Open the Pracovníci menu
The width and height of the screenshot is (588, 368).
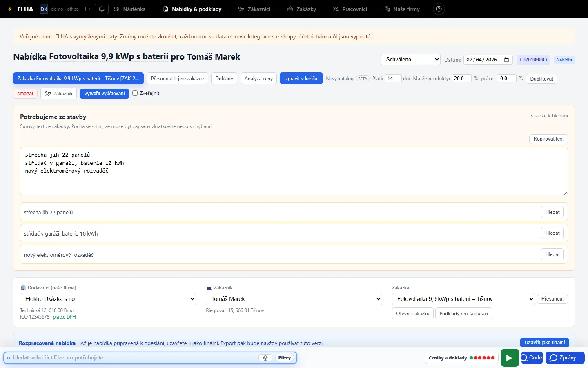click(x=353, y=9)
